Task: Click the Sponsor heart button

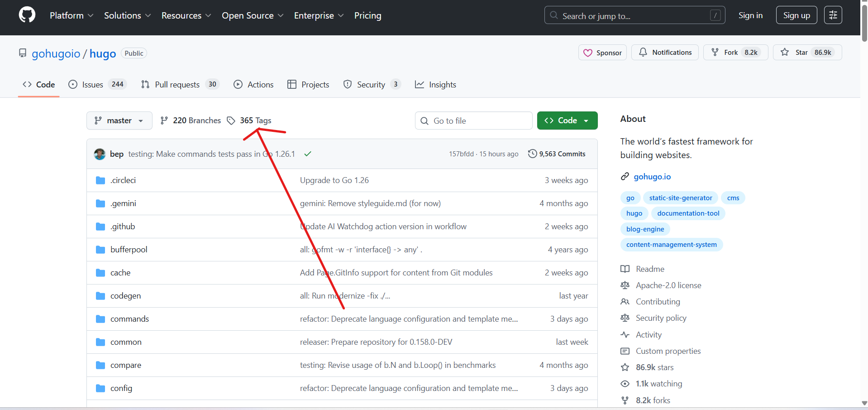Action: (x=602, y=53)
